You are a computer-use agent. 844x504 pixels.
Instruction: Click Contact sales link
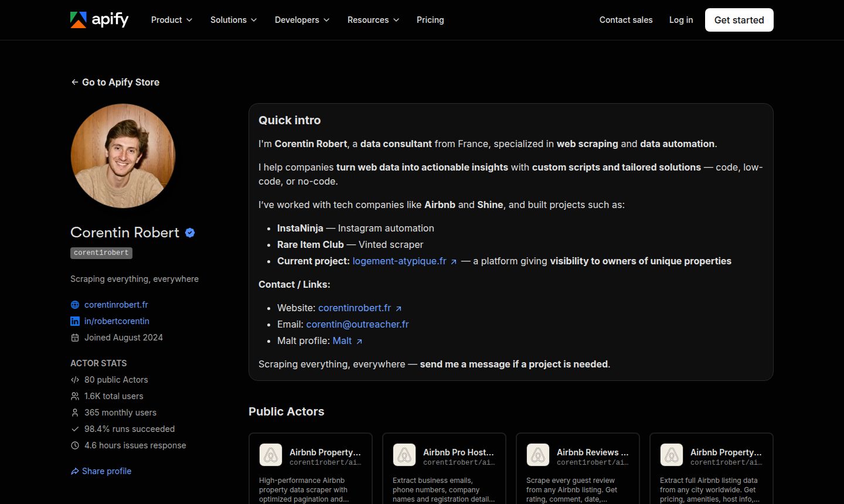coord(626,20)
